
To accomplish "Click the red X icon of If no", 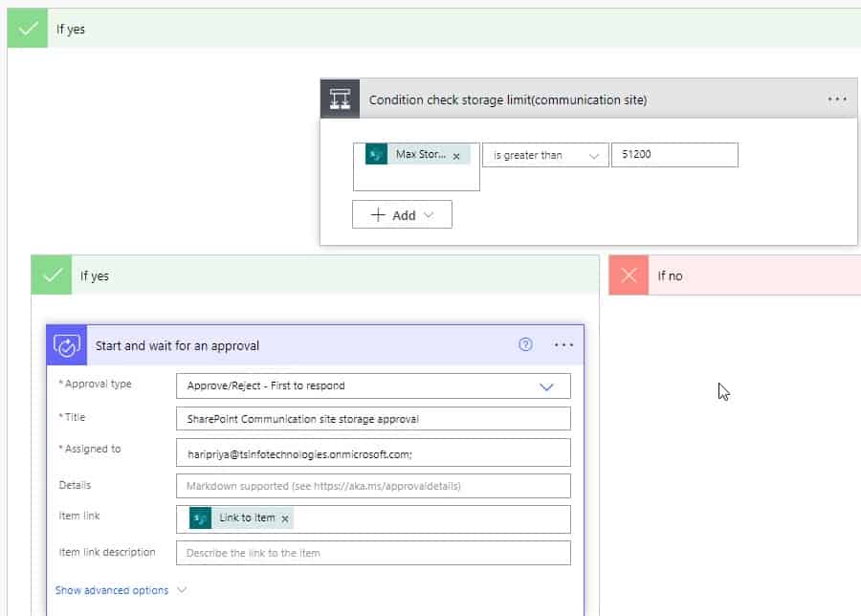I will click(x=629, y=275).
